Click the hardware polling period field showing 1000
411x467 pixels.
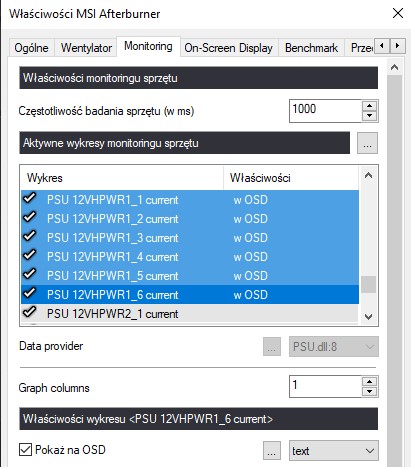click(325, 111)
